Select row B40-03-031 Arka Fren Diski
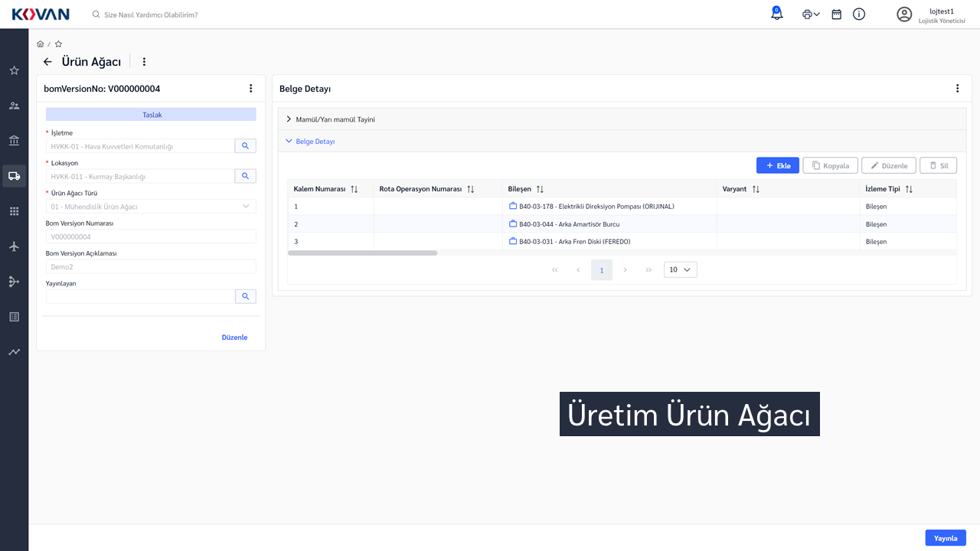 622,242
